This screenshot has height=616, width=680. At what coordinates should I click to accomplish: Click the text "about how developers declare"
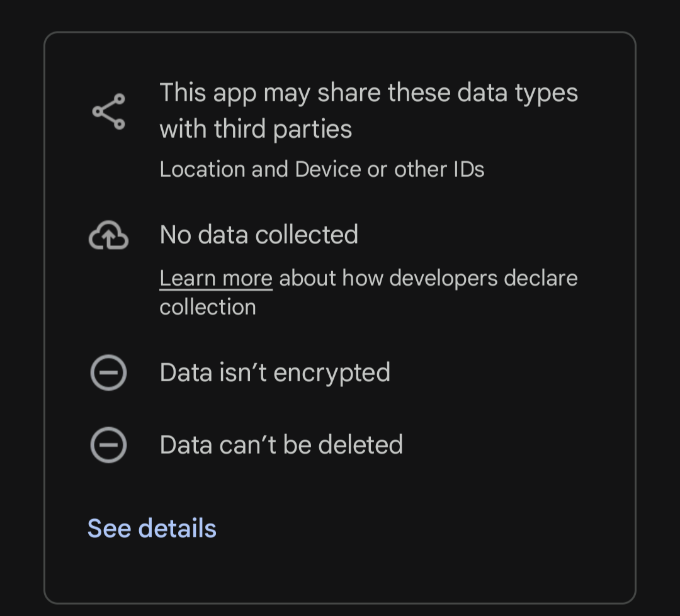(x=429, y=278)
